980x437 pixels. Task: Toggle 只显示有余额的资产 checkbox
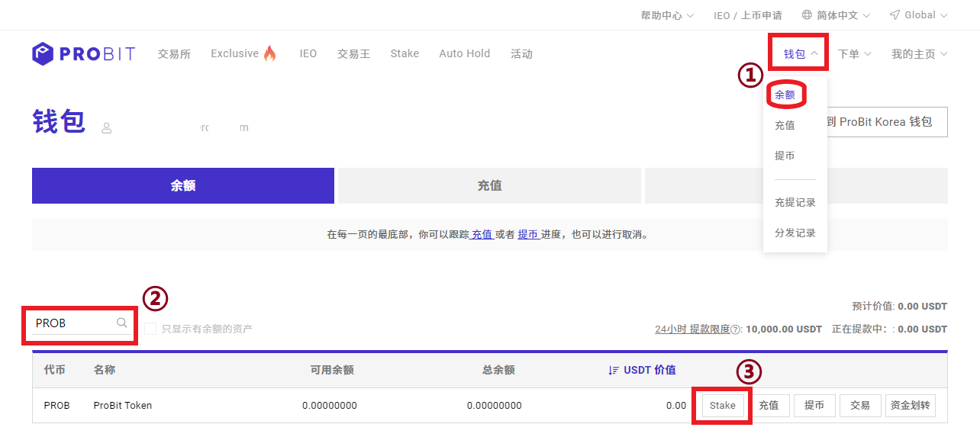[150, 329]
